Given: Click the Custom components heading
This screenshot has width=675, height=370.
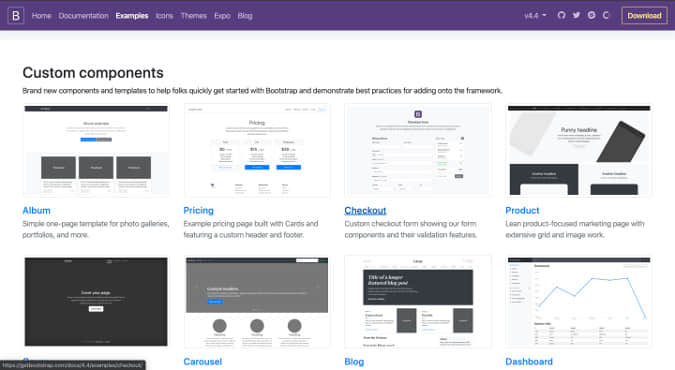Looking at the screenshot, I should [x=93, y=72].
